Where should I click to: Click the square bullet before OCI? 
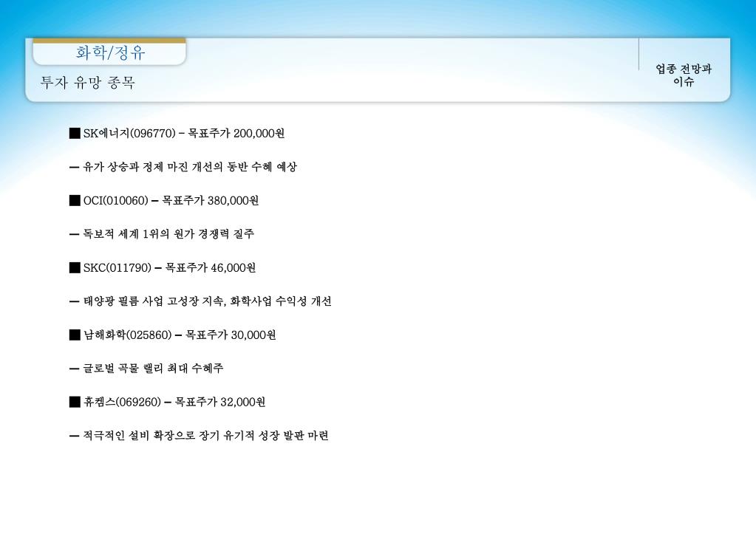(75, 200)
